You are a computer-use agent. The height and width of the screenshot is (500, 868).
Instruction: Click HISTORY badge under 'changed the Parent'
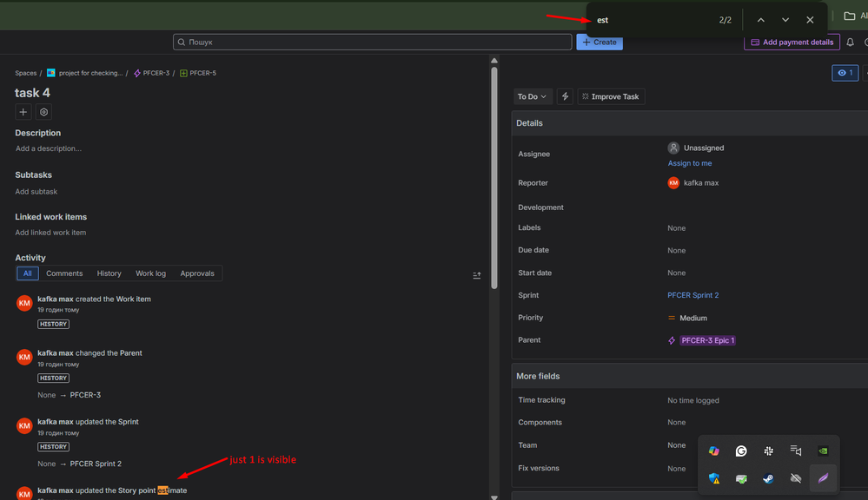[x=53, y=378]
